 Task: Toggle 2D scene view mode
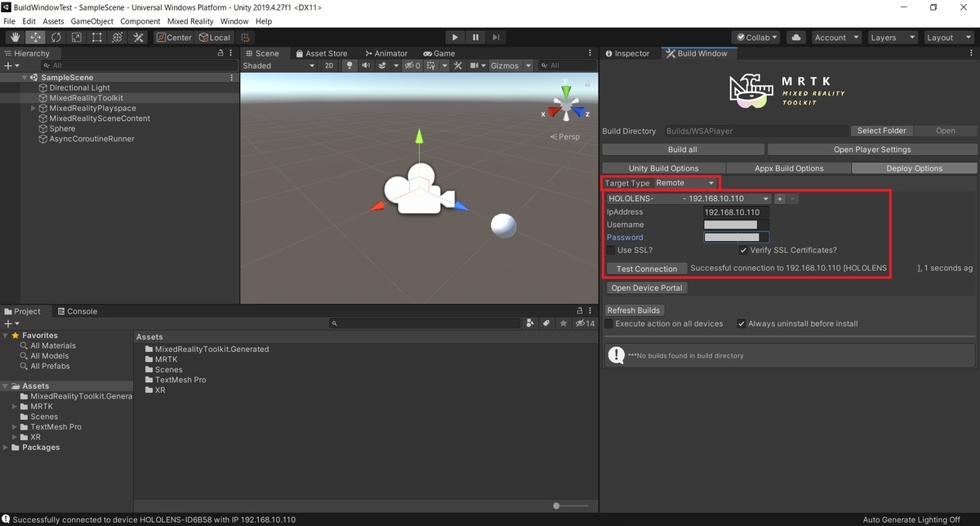point(329,65)
